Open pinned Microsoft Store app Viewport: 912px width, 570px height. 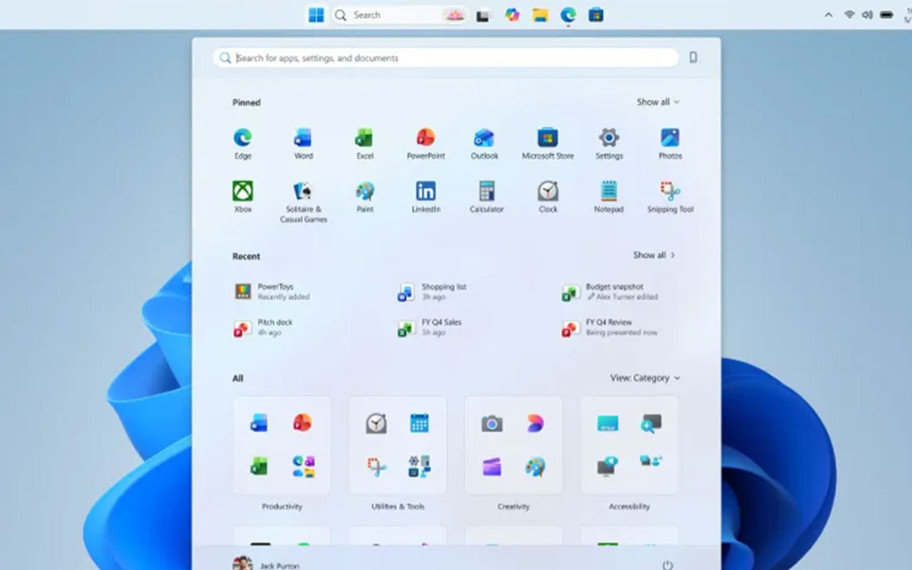tap(547, 143)
